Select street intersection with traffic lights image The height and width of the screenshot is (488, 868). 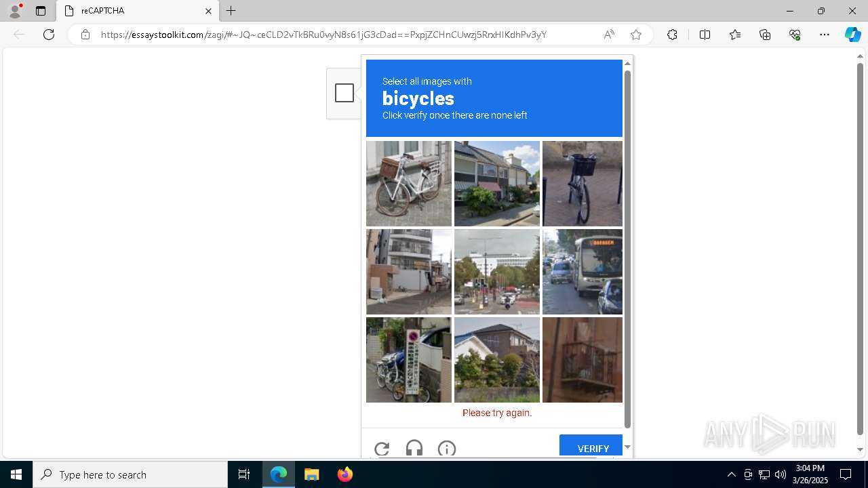tap(497, 272)
